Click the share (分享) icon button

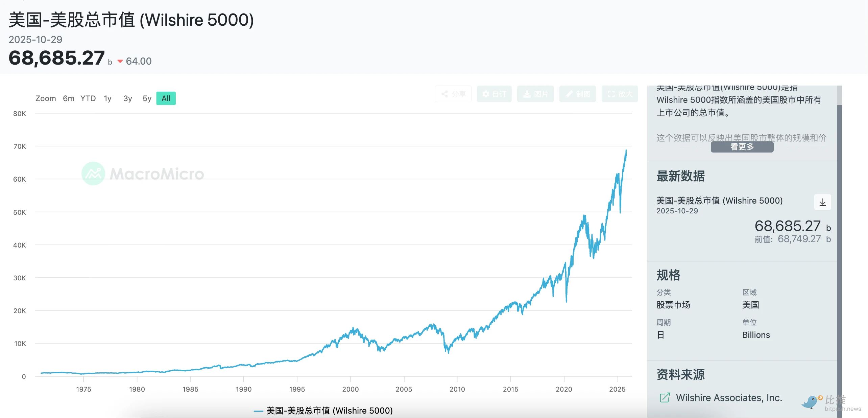tap(453, 94)
